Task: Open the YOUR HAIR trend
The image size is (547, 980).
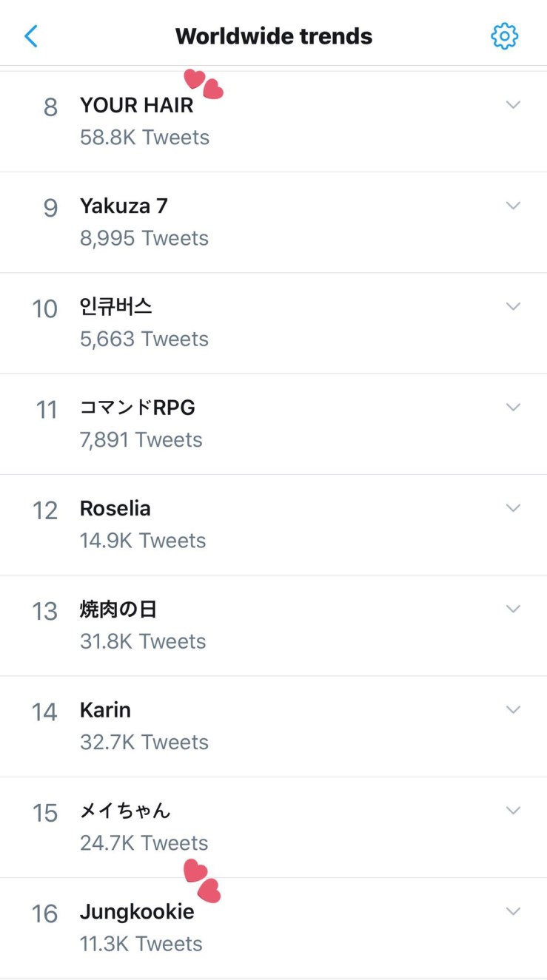Action: coord(137,106)
